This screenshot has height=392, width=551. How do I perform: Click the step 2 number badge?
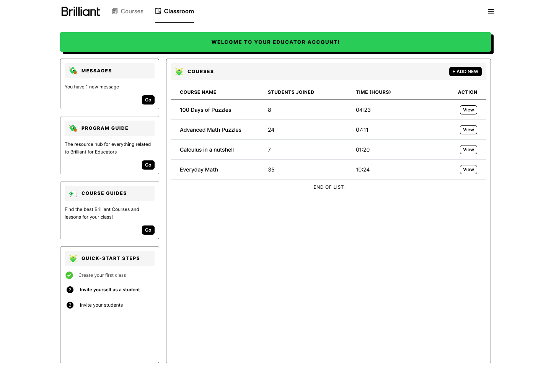point(70,290)
